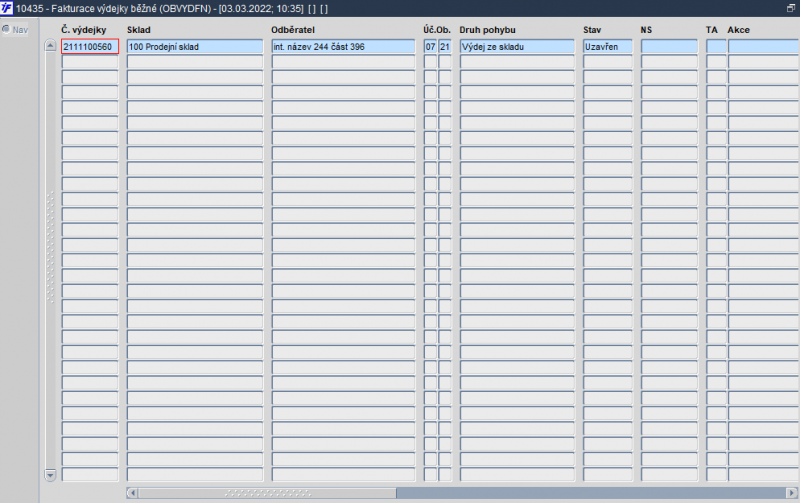Click the 'TA' column header
This screenshot has height=503, width=800.
712,30
